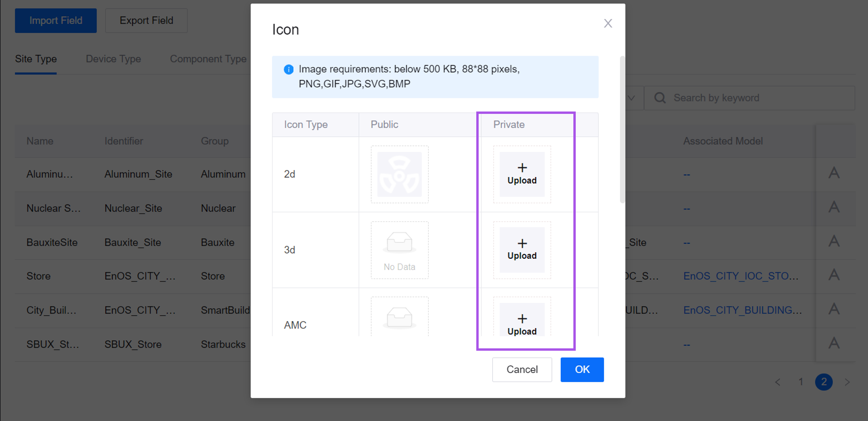Upload a private 2d icon
Viewport: 868px width, 421px height.
pos(522,174)
